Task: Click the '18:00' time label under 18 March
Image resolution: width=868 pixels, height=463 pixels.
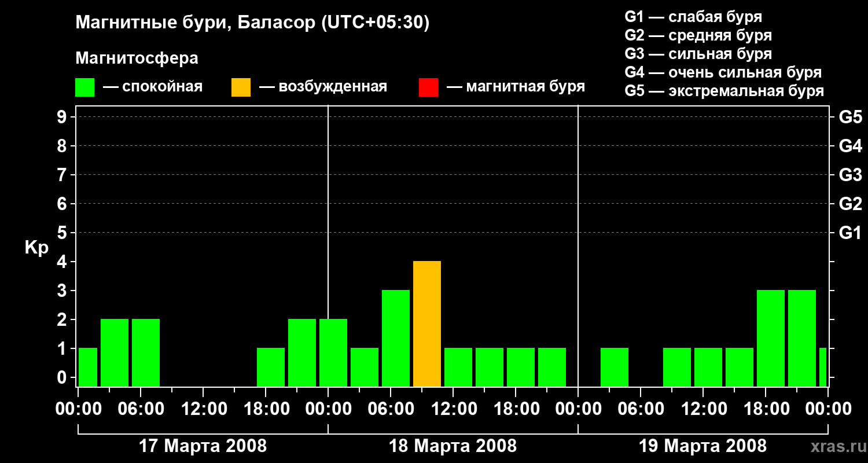Action: click(516, 409)
